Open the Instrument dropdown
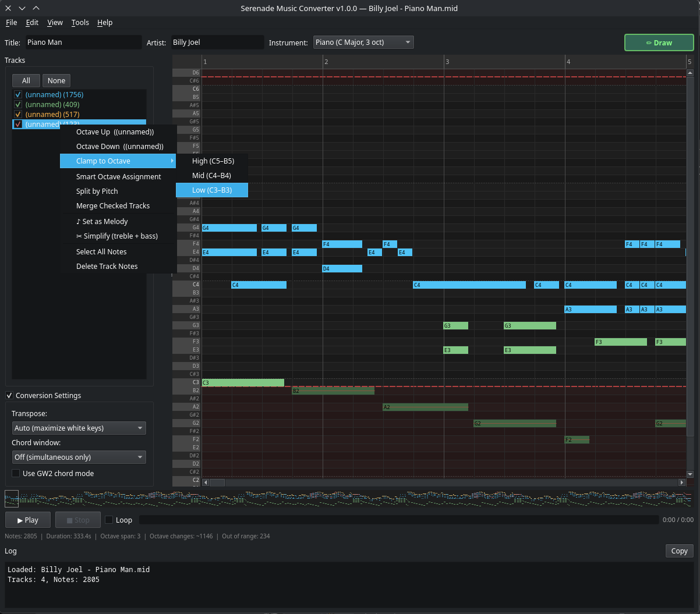Image resolution: width=700 pixels, height=614 pixels. [x=363, y=42]
